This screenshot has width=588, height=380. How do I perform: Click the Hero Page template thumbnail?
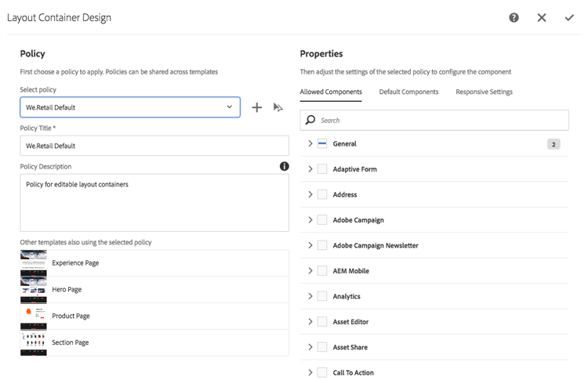coord(34,290)
